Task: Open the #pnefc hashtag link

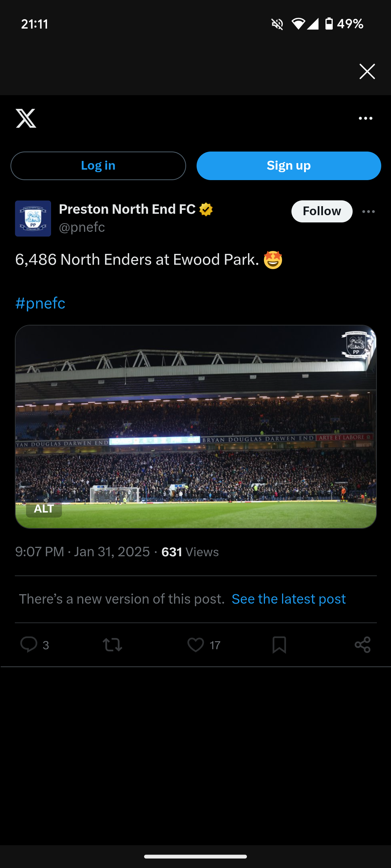Action: [40, 303]
